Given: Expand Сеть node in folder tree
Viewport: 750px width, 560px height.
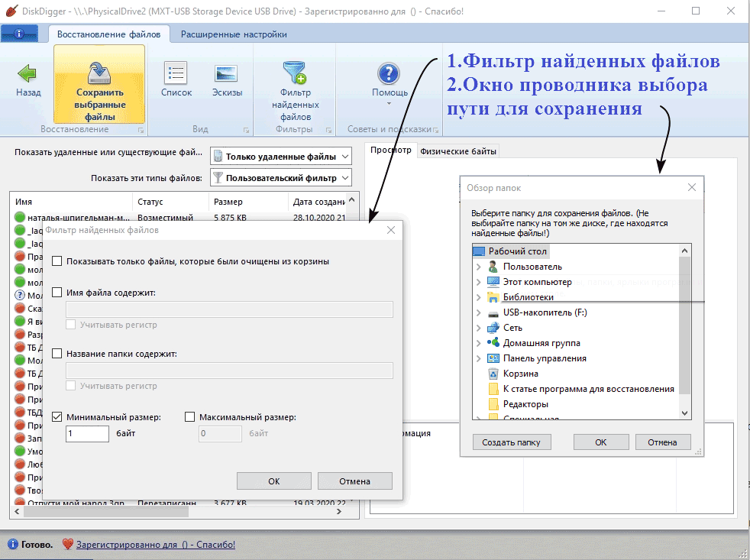Looking at the screenshot, I should pos(479,328).
